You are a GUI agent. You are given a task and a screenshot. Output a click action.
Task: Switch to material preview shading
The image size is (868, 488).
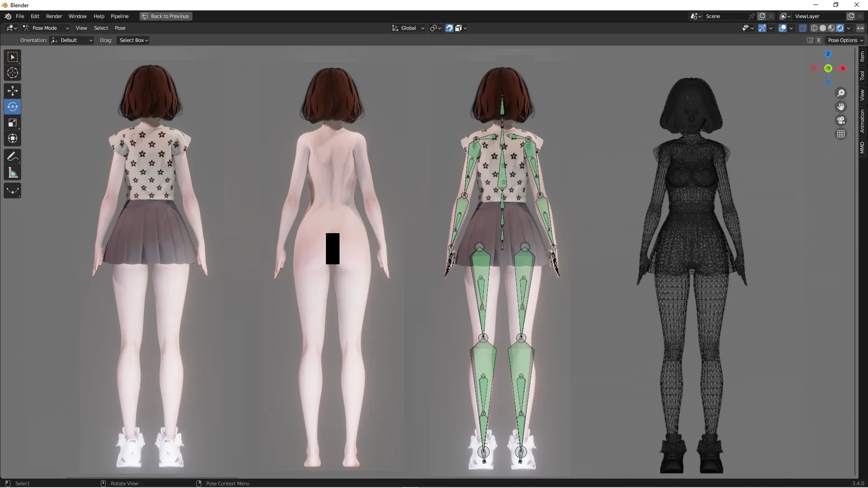pyautogui.click(x=831, y=28)
